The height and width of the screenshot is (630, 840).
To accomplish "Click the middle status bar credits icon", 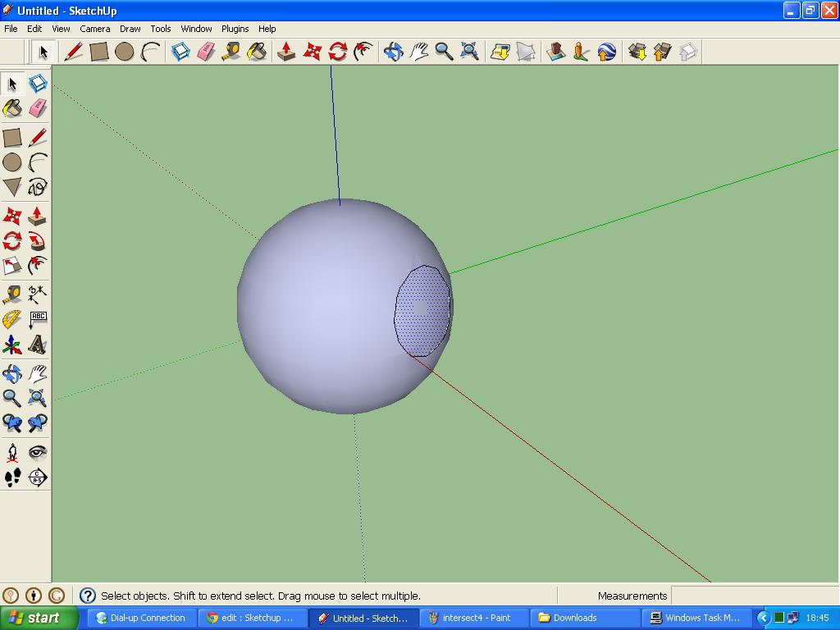I will (x=34, y=596).
